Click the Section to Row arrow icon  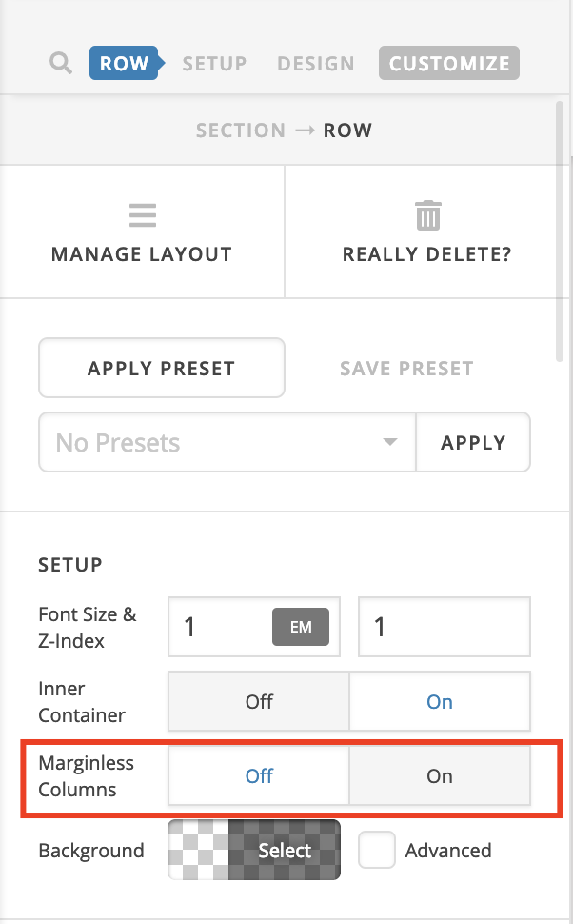point(305,130)
